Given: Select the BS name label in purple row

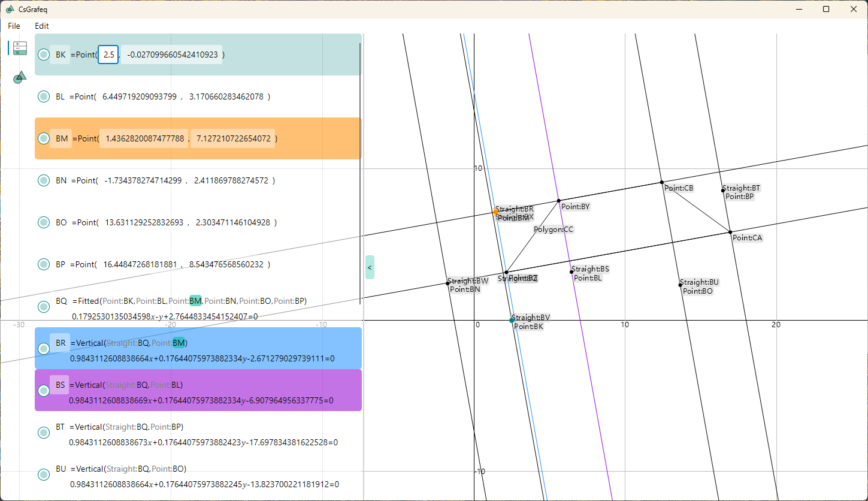Looking at the screenshot, I should pos(60,385).
